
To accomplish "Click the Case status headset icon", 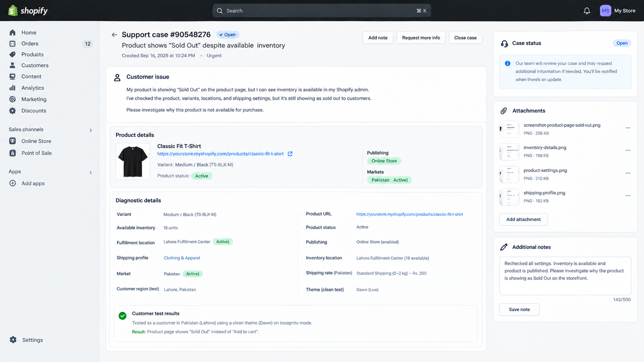I will (504, 43).
